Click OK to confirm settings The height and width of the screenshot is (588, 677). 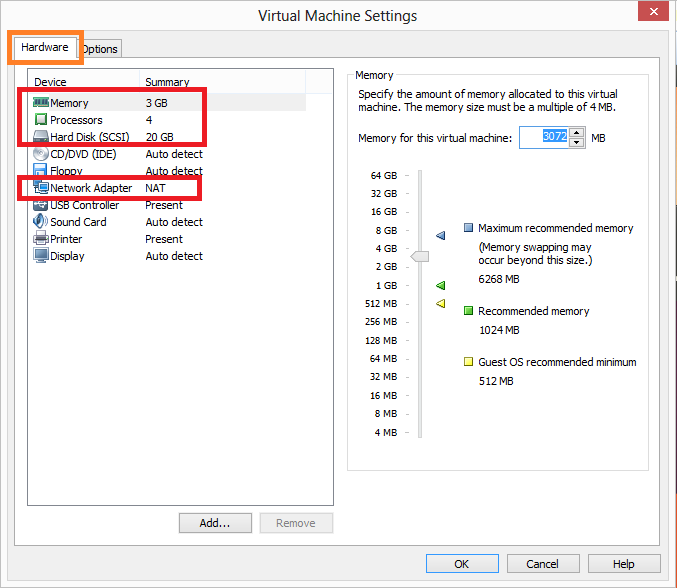[461, 564]
